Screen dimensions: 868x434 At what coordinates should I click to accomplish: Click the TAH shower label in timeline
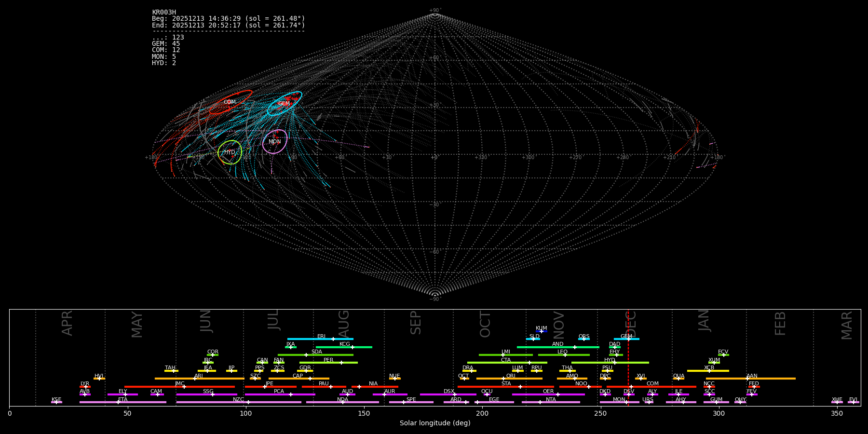click(170, 368)
